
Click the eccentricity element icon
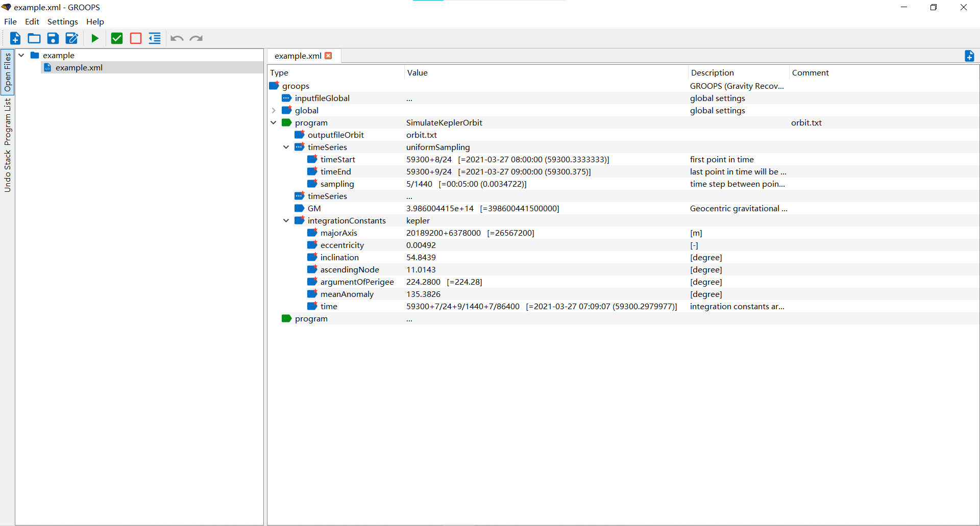coord(312,245)
